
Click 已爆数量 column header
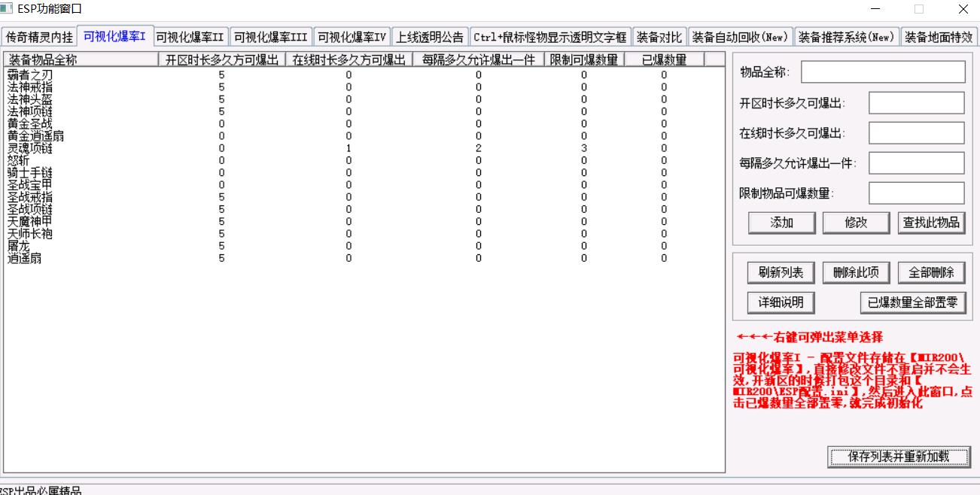[665, 59]
